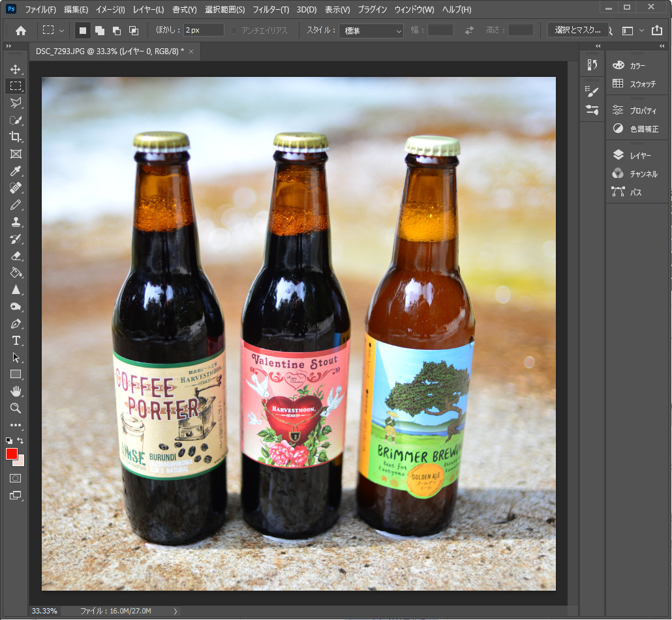Open the レイヤー(L) menu
Image resolution: width=672 pixels, height=620 pixels.
148,9
